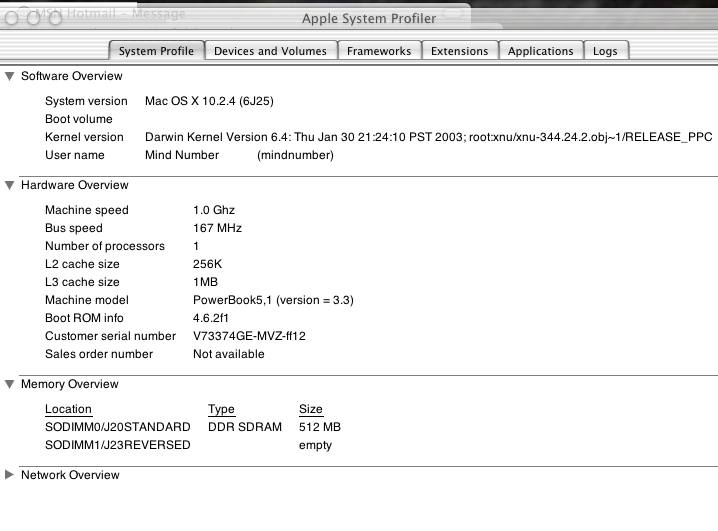Click the Hardware Overview heading text
718x531 pixels.
tap(75, 185)
